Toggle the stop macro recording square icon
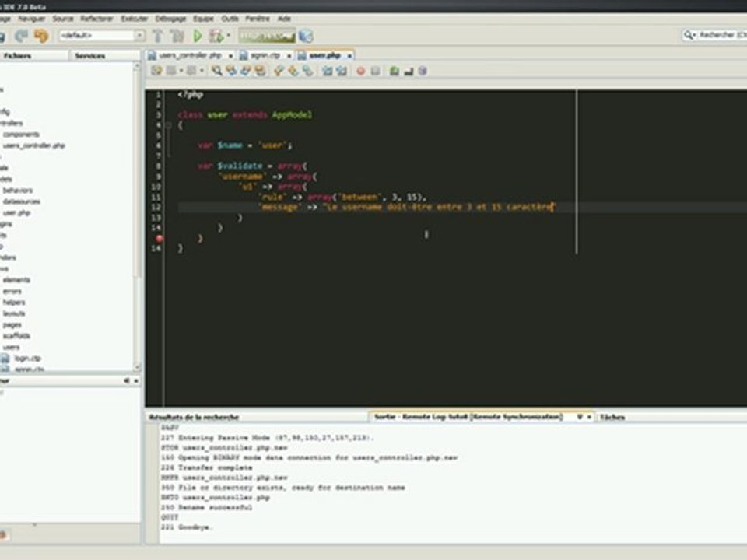The height and width of the screenshot is (560, 747). click(375, 71)
